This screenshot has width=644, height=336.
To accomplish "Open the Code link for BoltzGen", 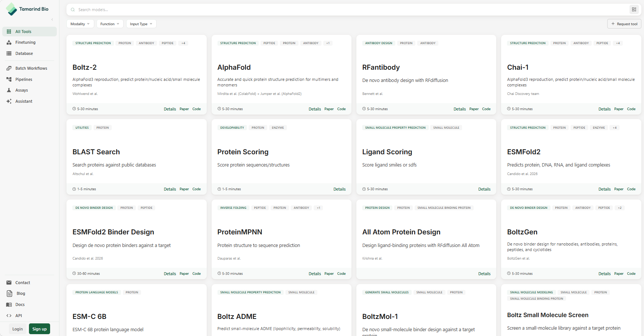I will pyautogui.click(x=631, y=274).
